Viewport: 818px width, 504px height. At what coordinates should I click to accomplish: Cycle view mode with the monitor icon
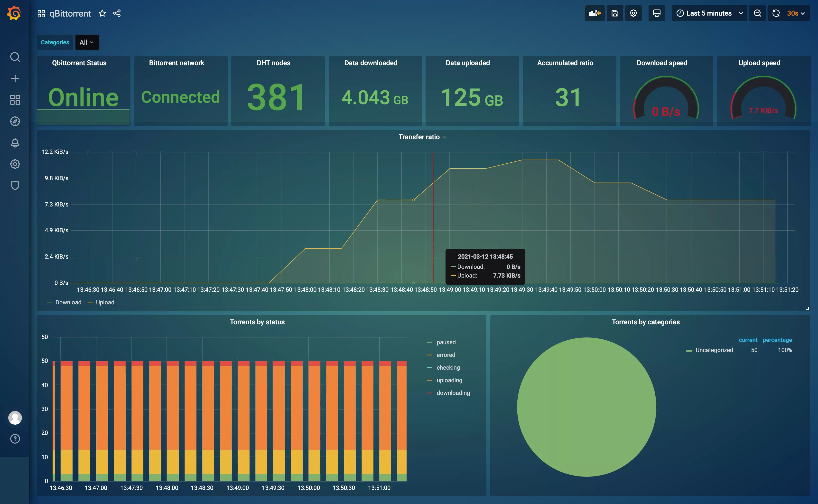point(657,13)
